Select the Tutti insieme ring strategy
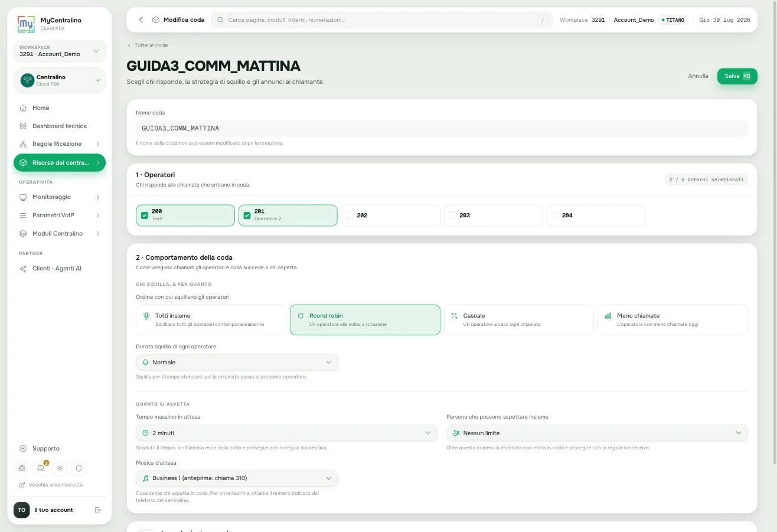 (x=211, y=320)
